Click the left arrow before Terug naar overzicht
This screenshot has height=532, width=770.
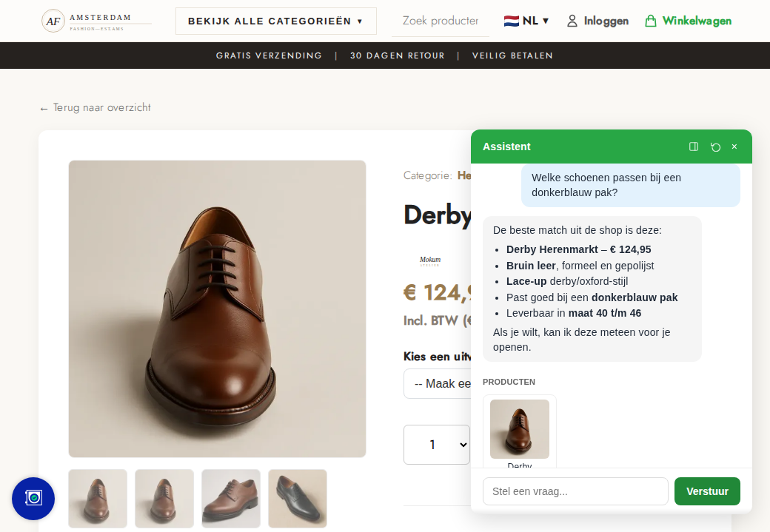[44, 109]
